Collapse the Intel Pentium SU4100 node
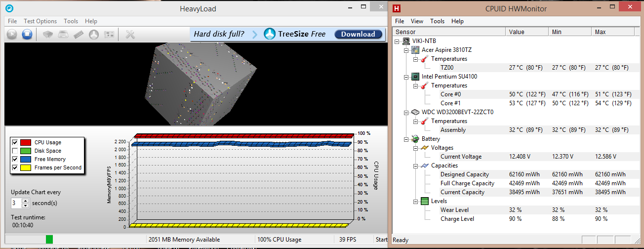The height and width of the screenshot is (249, 644). coord(406,77)
